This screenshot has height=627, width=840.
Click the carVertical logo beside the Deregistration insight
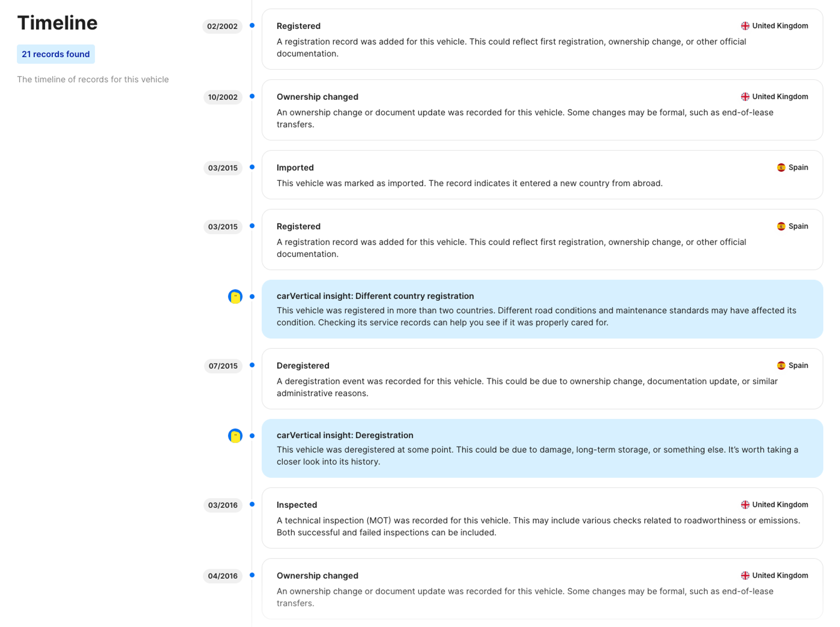point(235,436)
